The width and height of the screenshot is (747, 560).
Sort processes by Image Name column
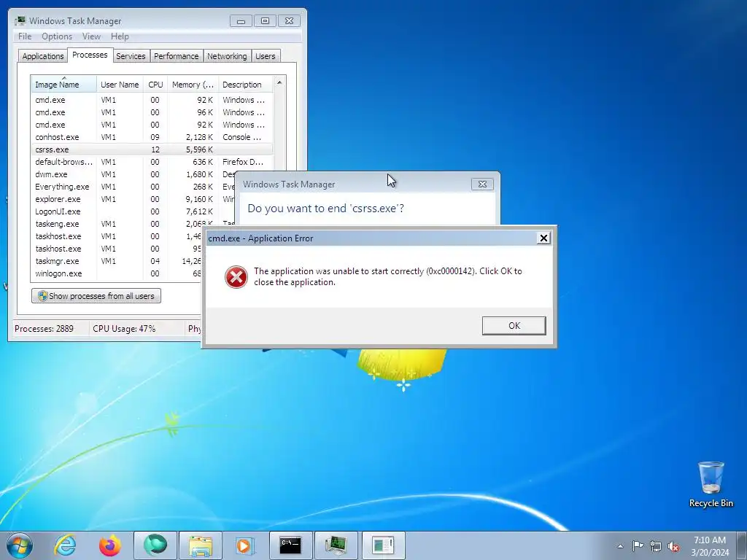64,85
